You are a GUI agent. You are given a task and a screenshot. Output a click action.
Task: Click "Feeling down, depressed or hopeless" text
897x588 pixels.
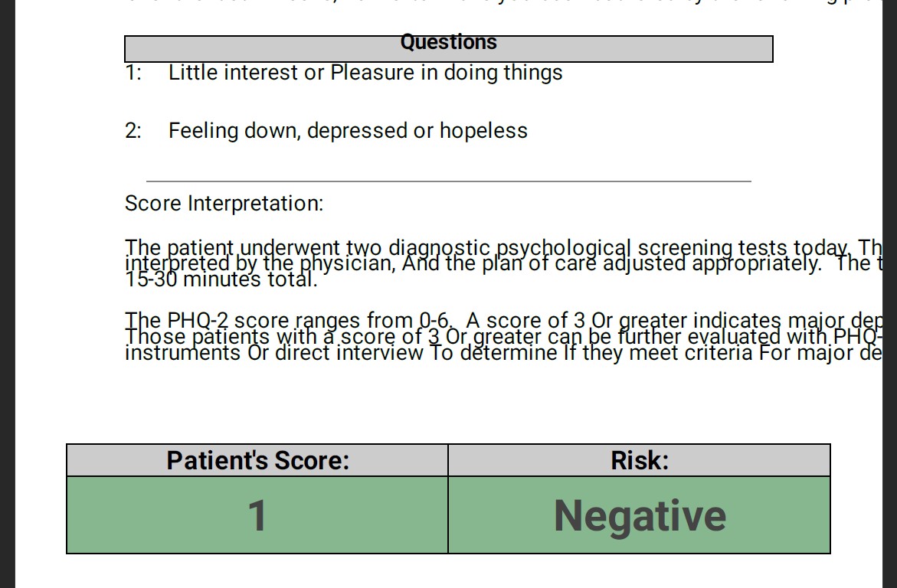click(x=348, y=131)
